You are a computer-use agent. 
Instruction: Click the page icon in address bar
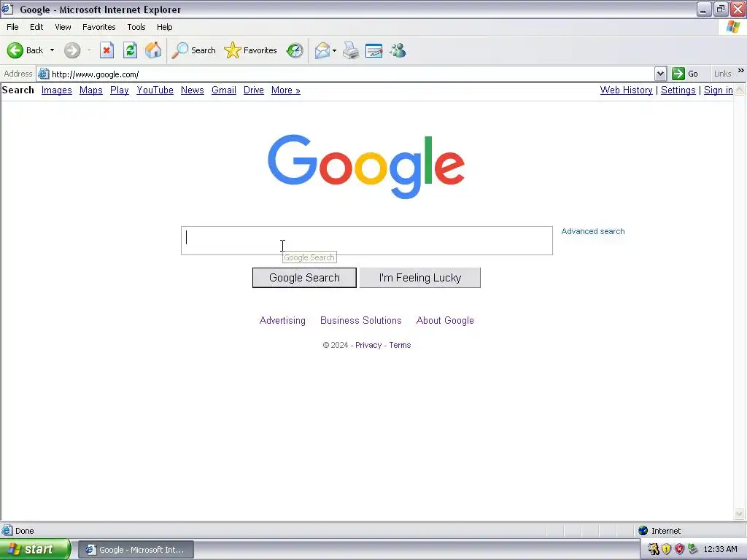[x=43, y=74]
